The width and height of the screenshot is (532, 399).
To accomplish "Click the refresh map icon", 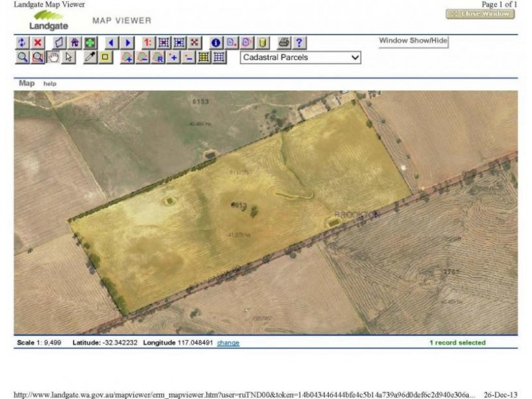I will [x=22, y=43].
